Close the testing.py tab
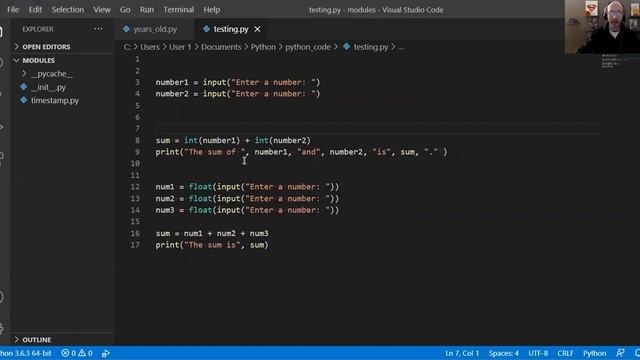640x360 pixels. click(257, 29)
